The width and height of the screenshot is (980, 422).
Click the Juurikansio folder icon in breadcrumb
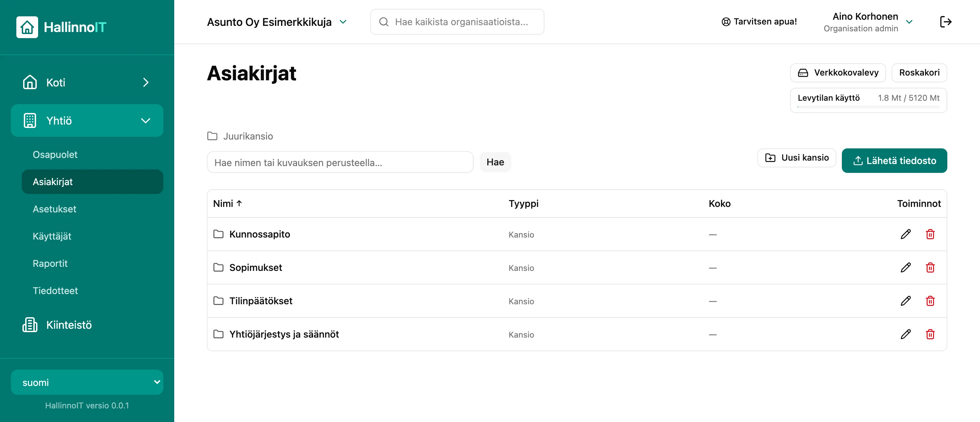pyautogui.click(x=212, y=136)
